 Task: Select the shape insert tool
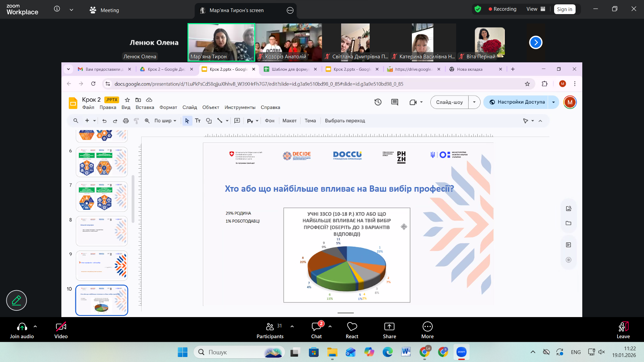[209, 121]
